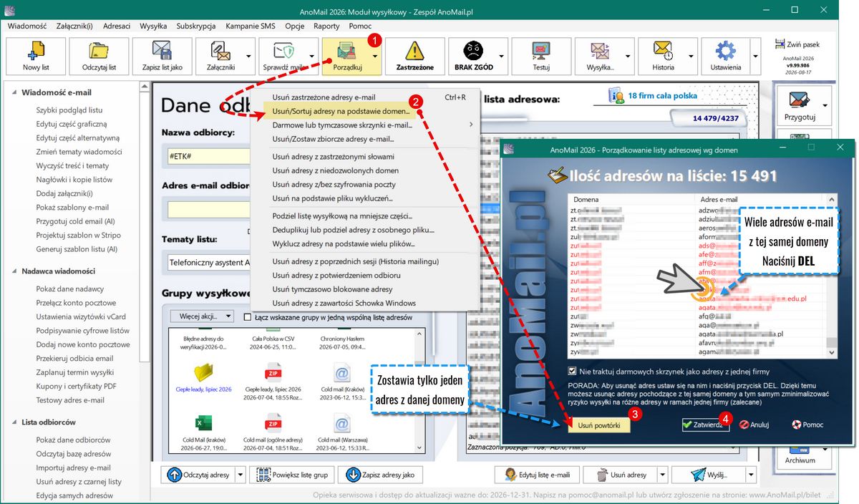Screen dimensions: 859x504
Task: Open dropdown arrow next to Odczytaj adresy
Action: click(x=241, y=475)
